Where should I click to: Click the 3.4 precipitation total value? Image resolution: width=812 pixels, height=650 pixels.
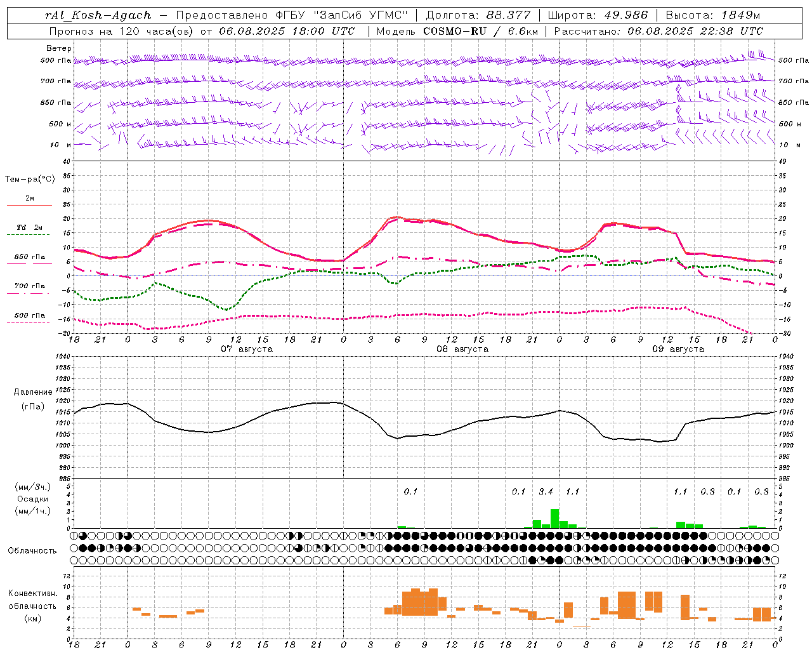pyautogui.click(x=546, y=492)
